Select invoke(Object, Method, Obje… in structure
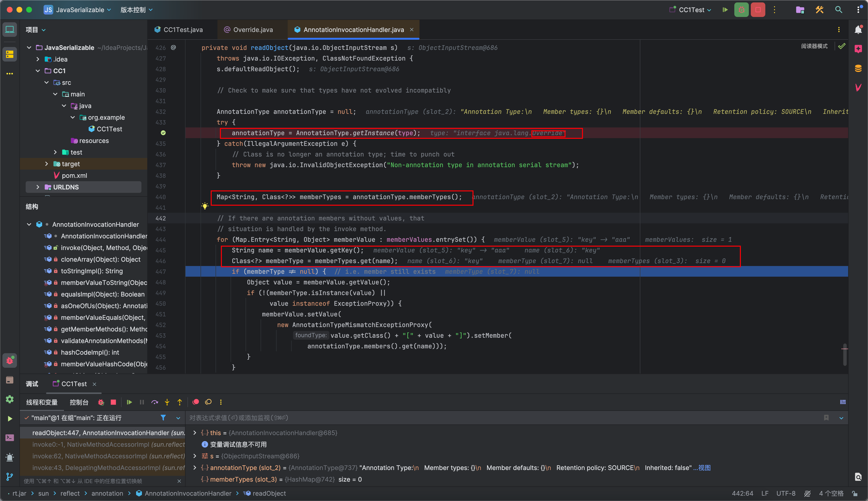Viewport: 868px width, 501px height. pos(104,248)
